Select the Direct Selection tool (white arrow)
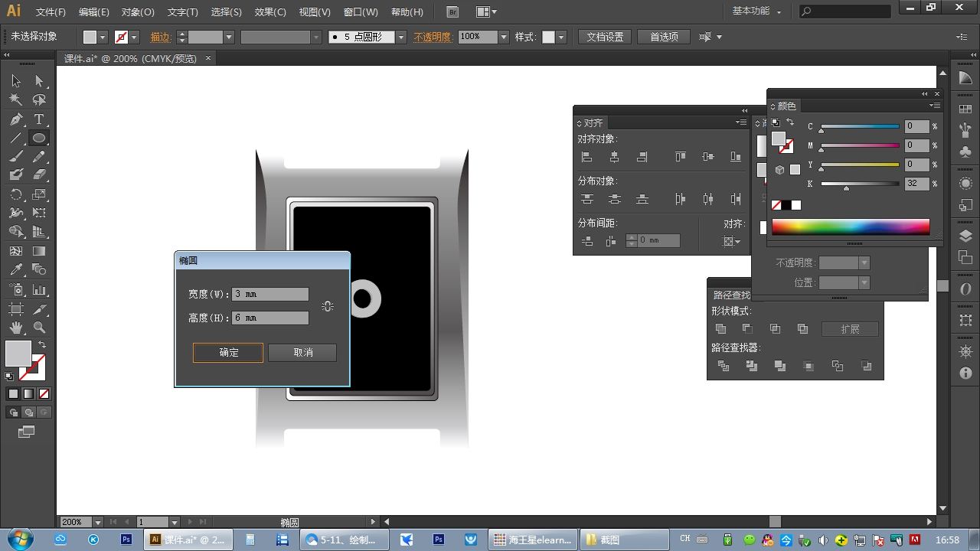The height and width of the screenshot is (551, 980). coord(39,81)
